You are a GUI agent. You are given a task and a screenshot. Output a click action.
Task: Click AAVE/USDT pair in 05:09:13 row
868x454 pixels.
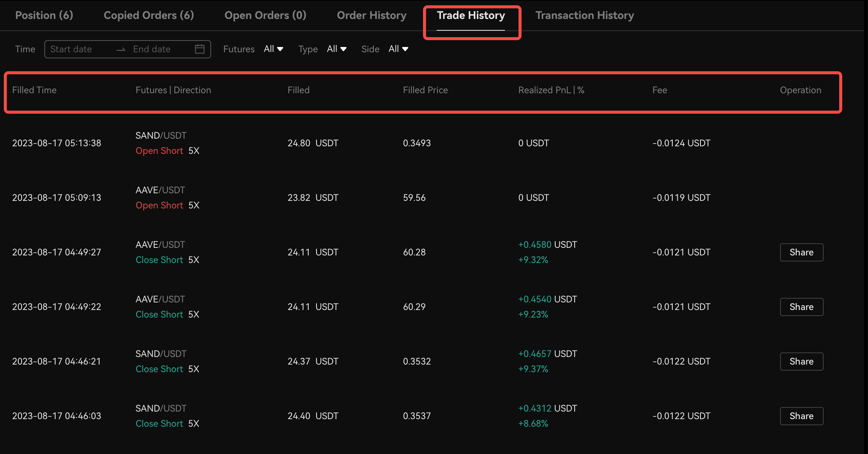click(160, 190)
